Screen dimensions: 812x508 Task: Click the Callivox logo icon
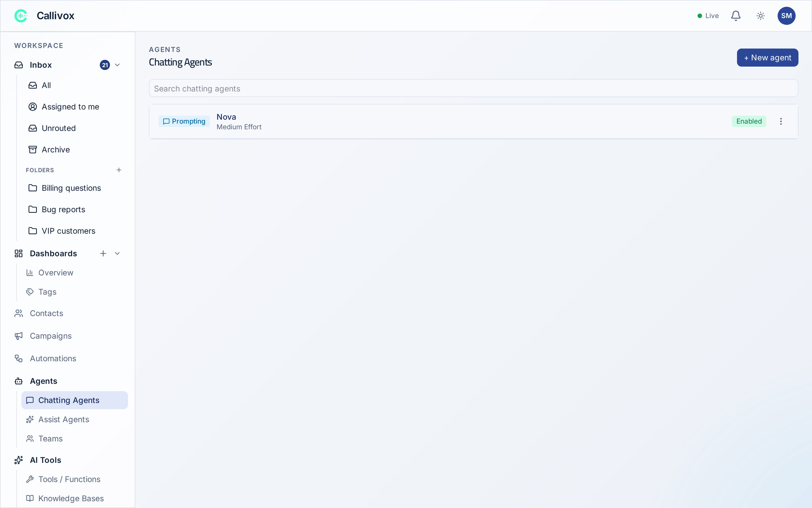(x=21, y=16)
